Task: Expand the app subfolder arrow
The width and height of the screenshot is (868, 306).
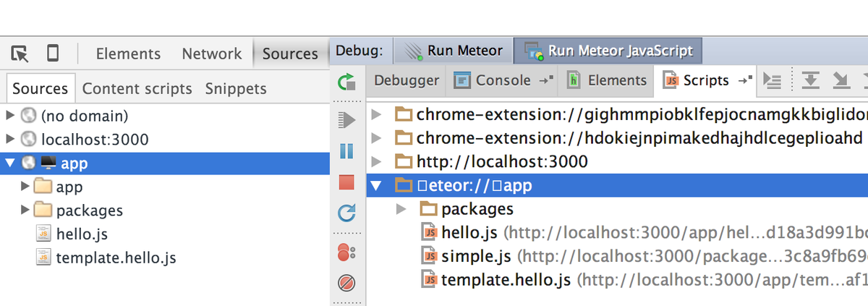Action: click(x=26, y=187)
